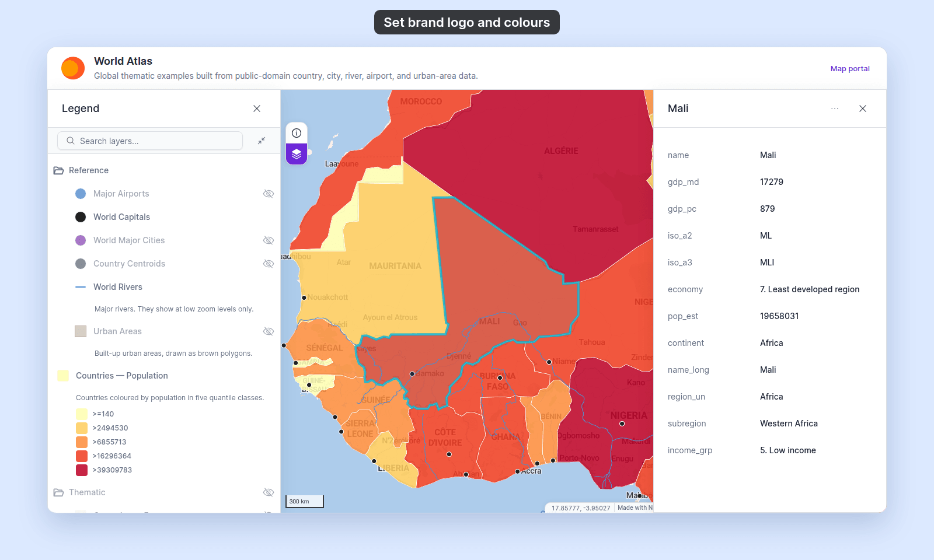The image size is (934, 560).
Task: Select Countries — Population layer label
Action: click(122, 376)
